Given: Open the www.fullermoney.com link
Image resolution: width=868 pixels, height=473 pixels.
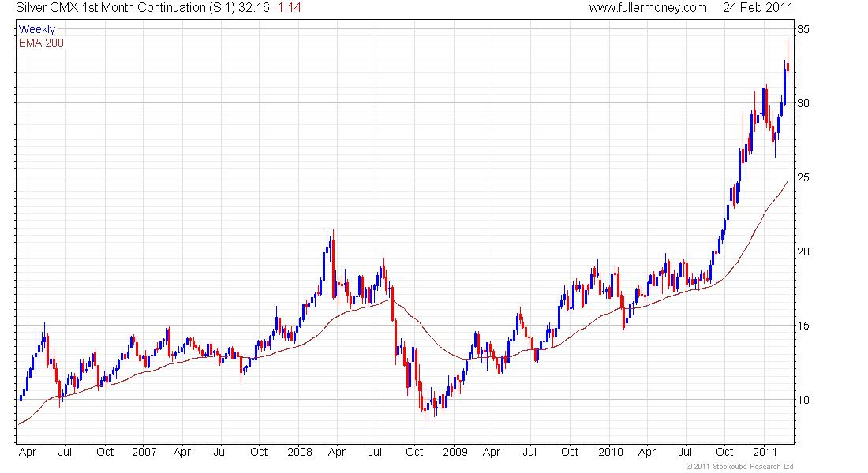Looking at the screenshot, I should click(648, 8).
